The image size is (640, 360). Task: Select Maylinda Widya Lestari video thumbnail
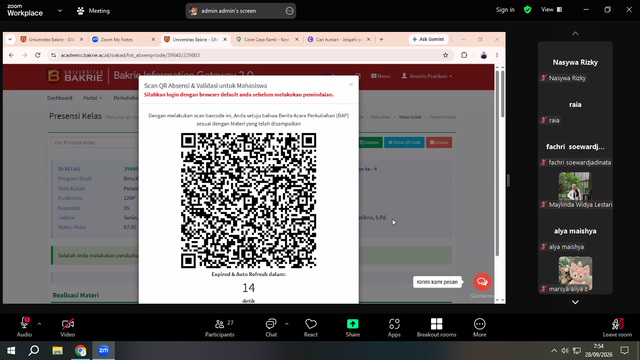point(575,186)
